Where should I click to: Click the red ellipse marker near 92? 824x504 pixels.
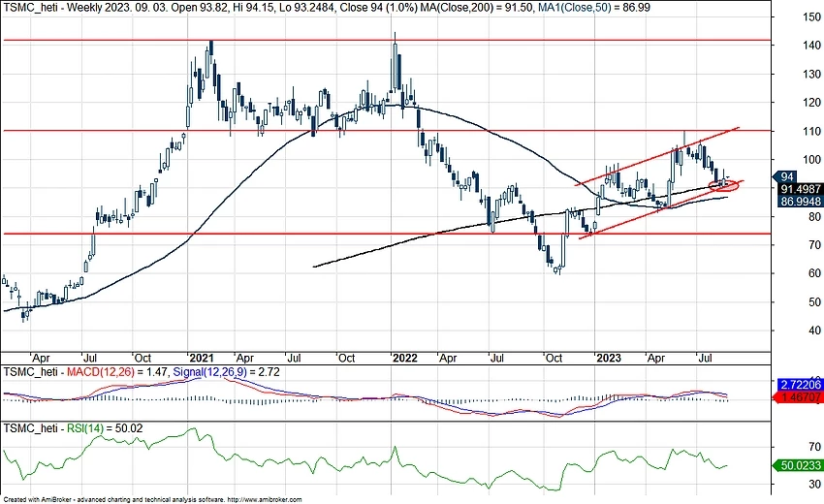click(x=723, y=185)
